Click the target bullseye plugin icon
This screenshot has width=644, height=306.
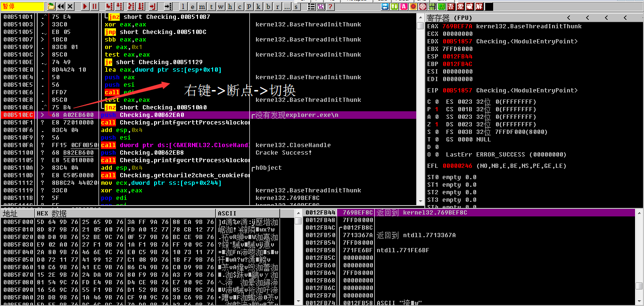(422, 7)
